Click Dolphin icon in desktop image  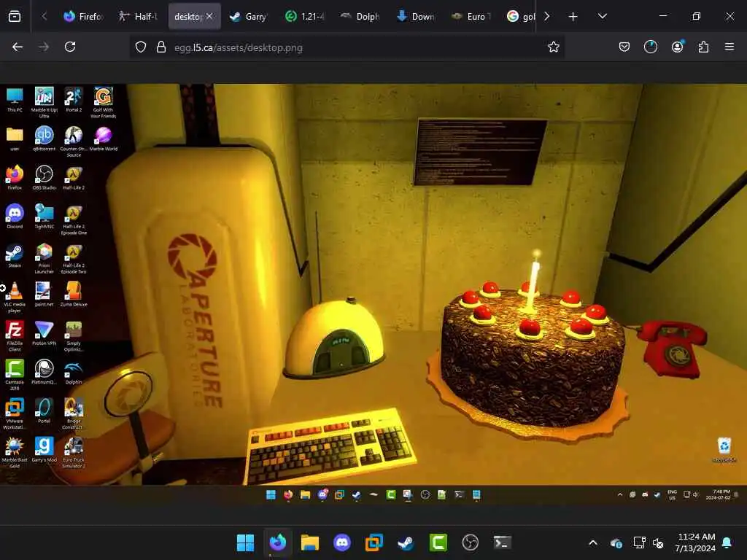click(74, 371)
